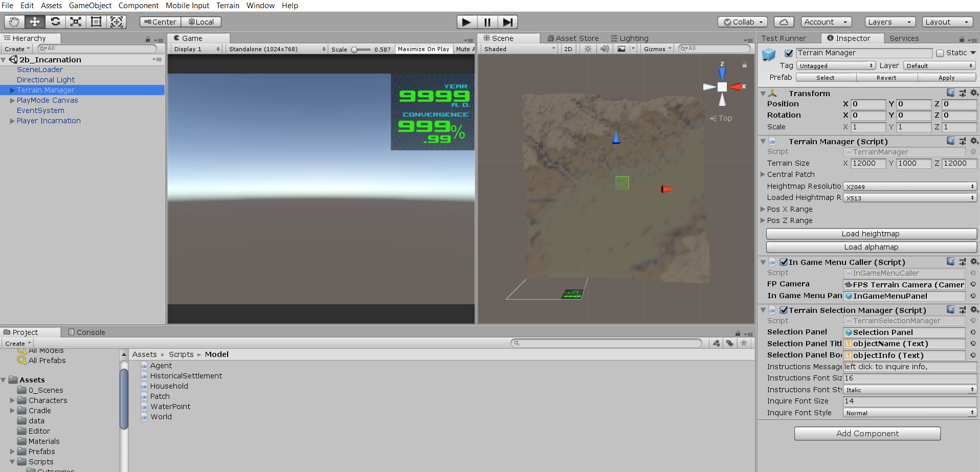Enable the Static checkbox for Terrain Manager
980x472 pixels.
pos(940,53)
